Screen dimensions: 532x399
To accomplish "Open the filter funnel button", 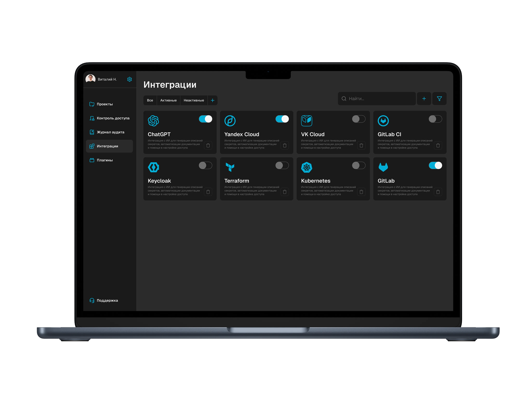I will click(439, 99).
